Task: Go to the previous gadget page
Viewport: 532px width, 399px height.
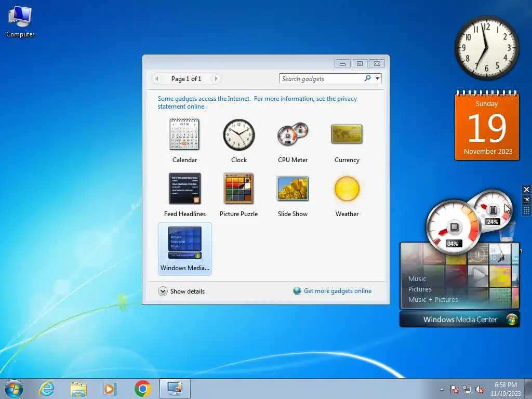Action: (156, 79)
